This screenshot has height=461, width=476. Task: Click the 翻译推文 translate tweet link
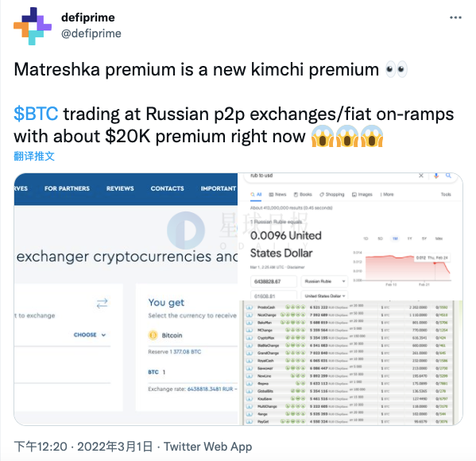coord(34,156)
